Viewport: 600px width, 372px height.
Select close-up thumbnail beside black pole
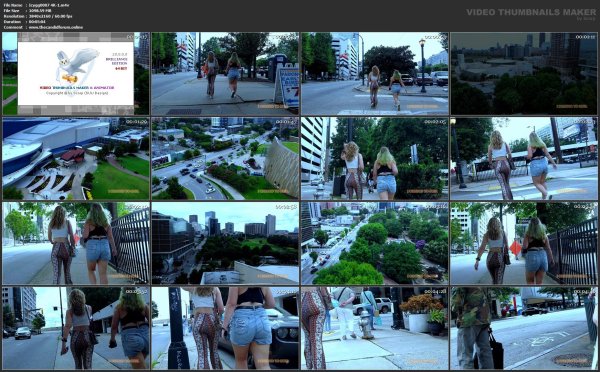tap(225, 328)
